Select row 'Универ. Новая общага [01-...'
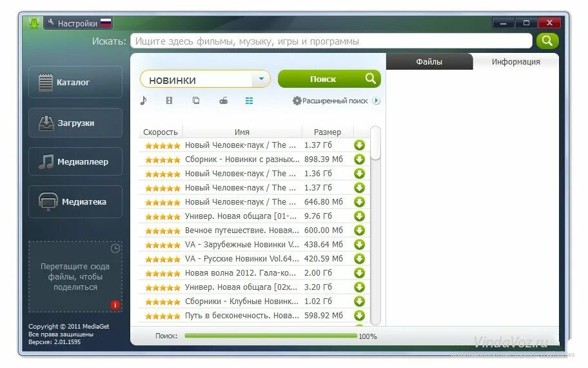 coord(254,216)
